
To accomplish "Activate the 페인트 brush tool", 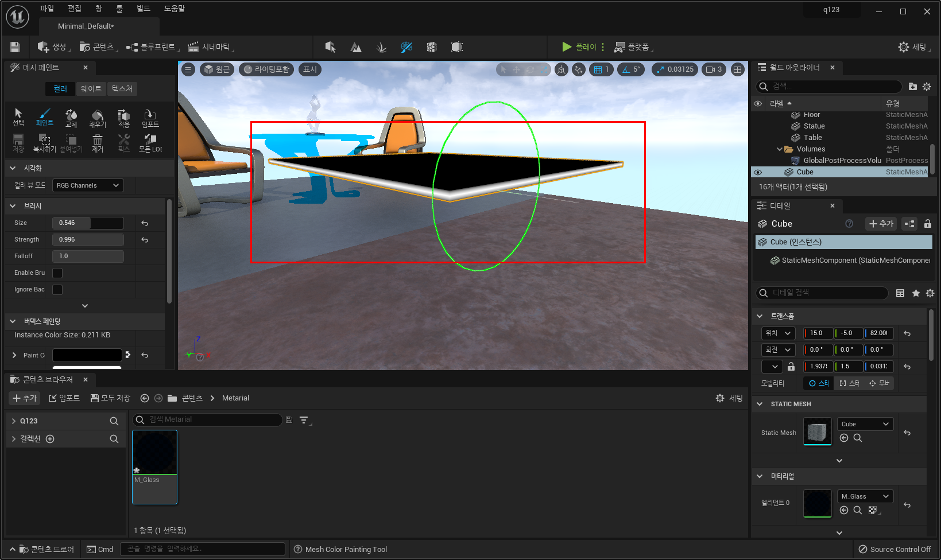I will point(44,117).
